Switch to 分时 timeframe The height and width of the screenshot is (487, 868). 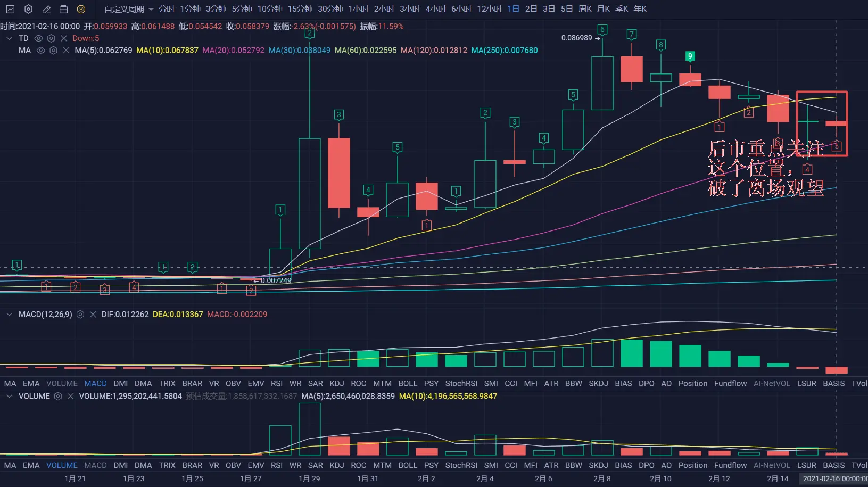(167, 9)
